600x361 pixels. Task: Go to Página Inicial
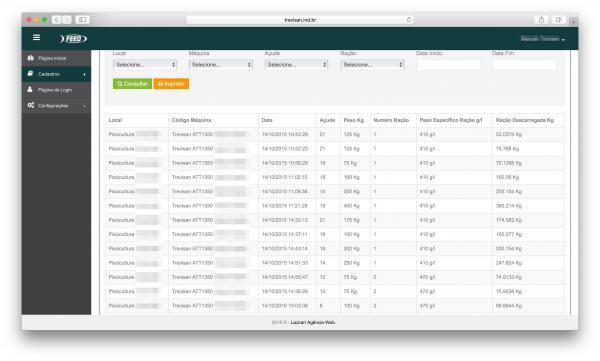tap(57, 58)
